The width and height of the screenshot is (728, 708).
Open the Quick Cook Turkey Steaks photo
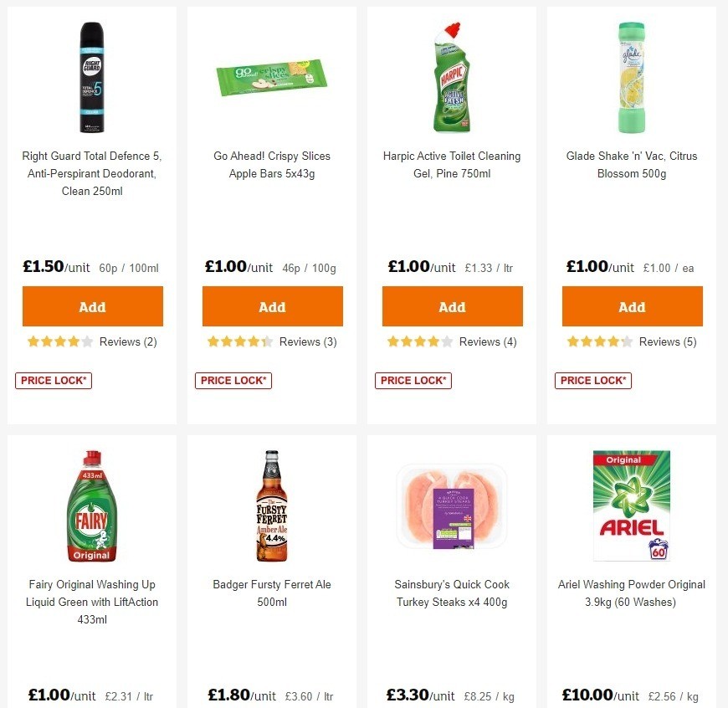[452, 505]
